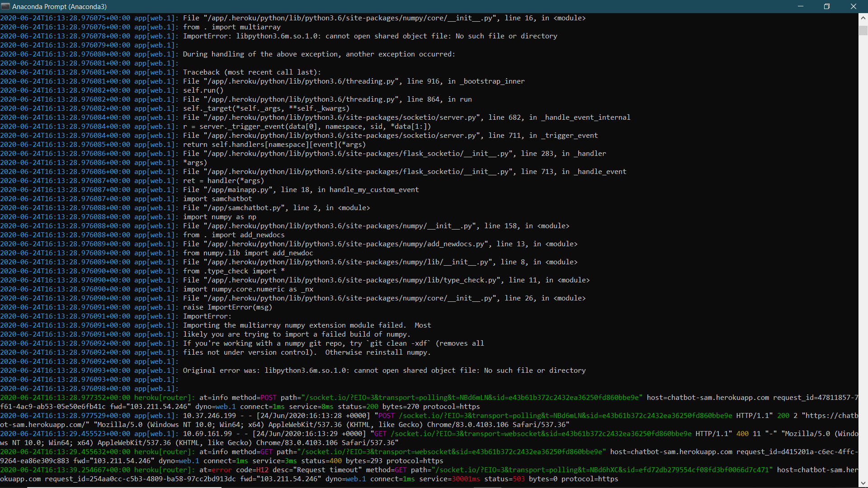
Task: Click the Anaconda Prompt title bar icon
Action: tap(6, 6)
